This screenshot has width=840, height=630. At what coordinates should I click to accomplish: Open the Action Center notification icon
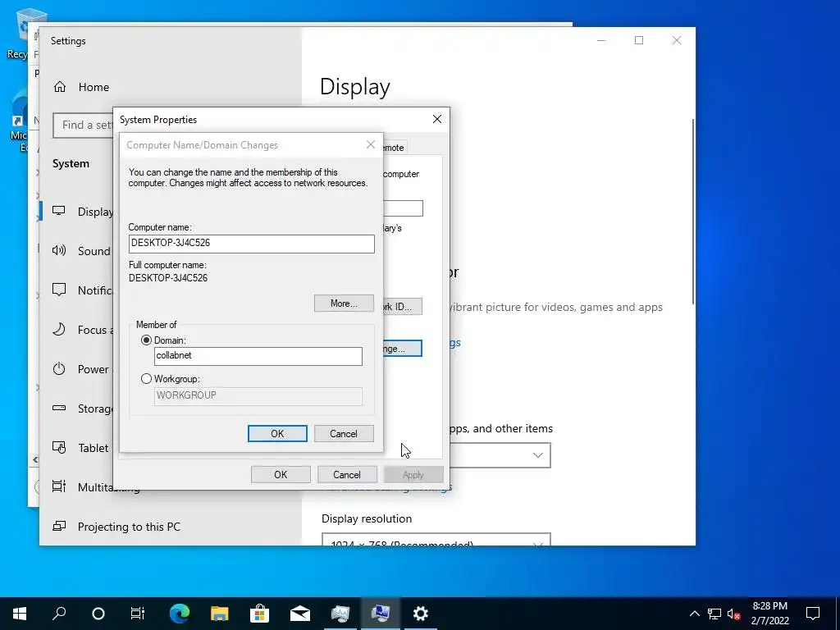click(x=813, y=614)
